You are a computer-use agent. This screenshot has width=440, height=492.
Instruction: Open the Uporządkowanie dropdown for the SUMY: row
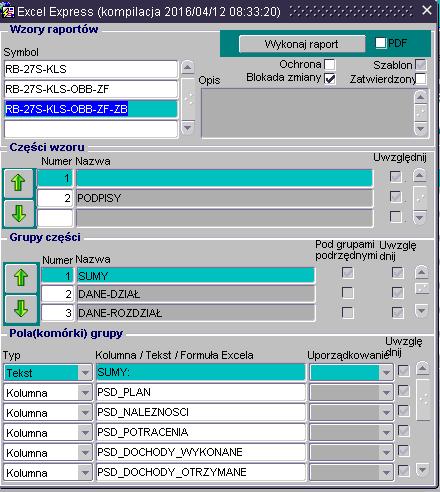(x=386, y=373)
